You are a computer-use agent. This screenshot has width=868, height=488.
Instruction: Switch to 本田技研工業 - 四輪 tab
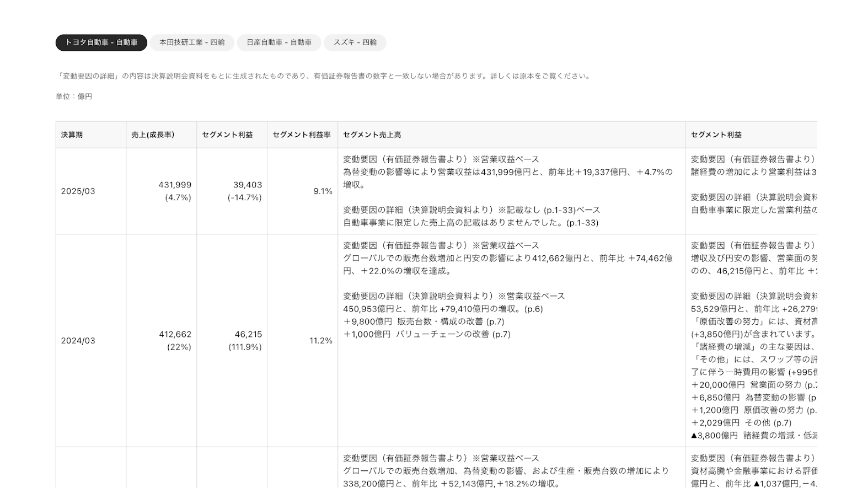192,42
